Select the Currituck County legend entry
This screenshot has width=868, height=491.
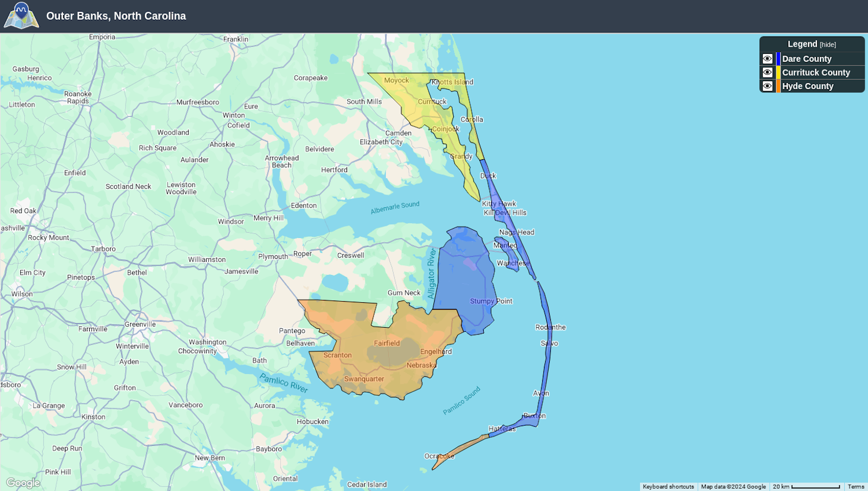(816, 72)
